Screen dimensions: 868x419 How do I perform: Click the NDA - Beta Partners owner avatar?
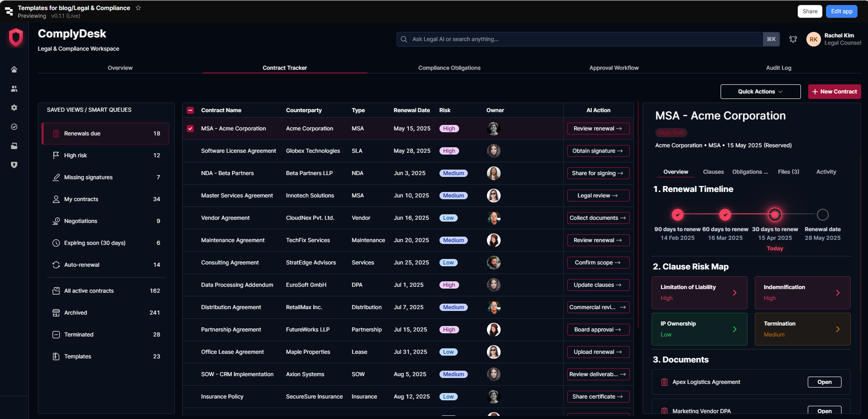(494, 173)
